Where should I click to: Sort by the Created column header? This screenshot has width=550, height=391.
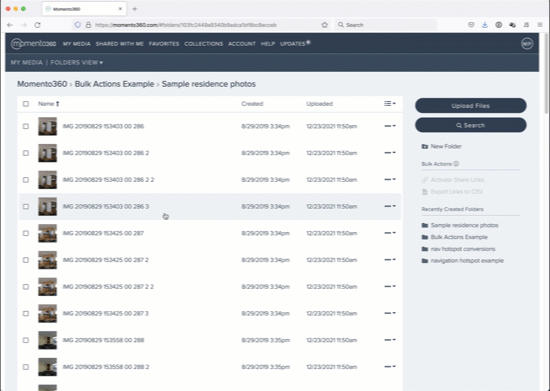tap(252, 104)
